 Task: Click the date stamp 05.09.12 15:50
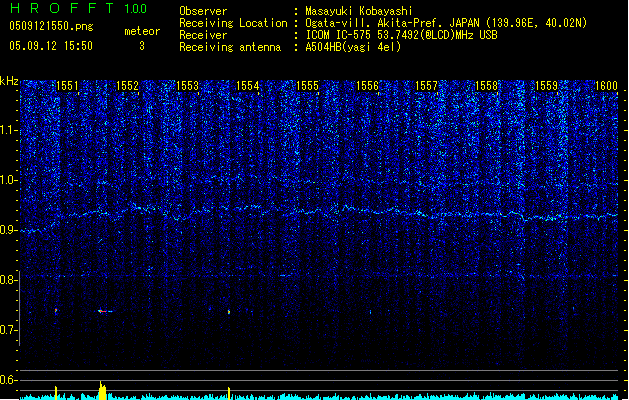(x=49, y=46)
